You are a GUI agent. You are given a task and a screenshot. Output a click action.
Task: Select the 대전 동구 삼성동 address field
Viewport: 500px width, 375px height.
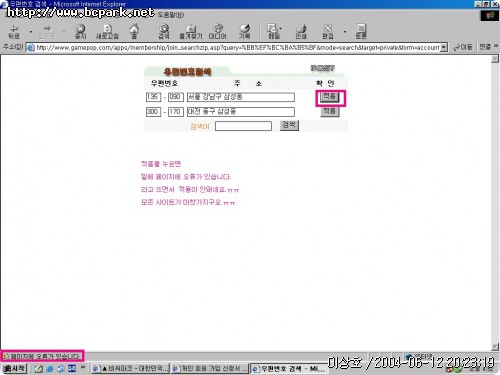(x=241, y=112)
